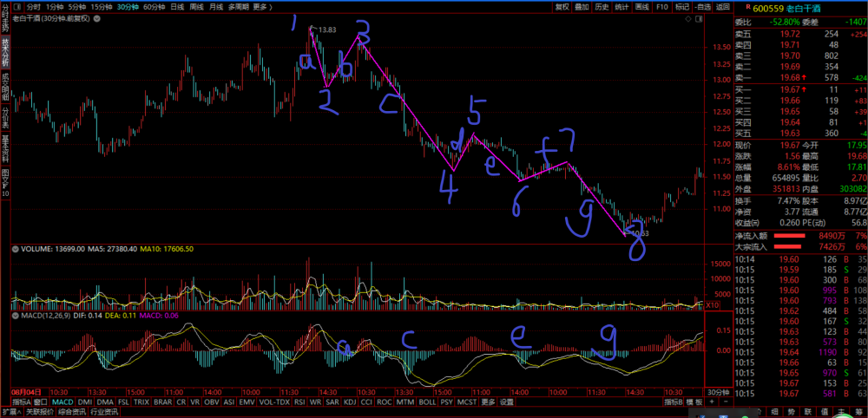868x418 pixels.
Task: Select the KDJ indicator tab
Action: coord(349,402)
